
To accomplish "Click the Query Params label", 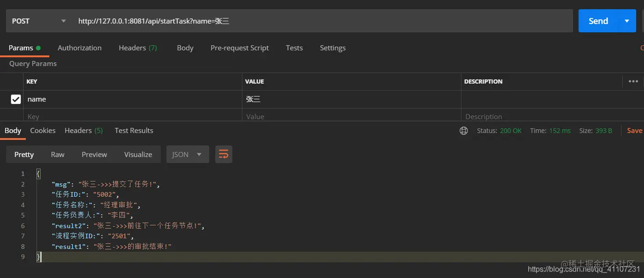I will [33, 64].
